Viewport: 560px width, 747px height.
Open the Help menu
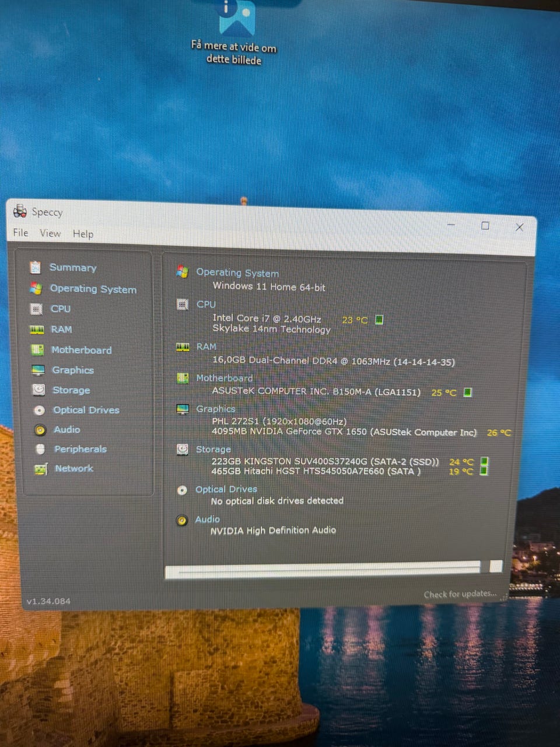[x=83, y=233]
